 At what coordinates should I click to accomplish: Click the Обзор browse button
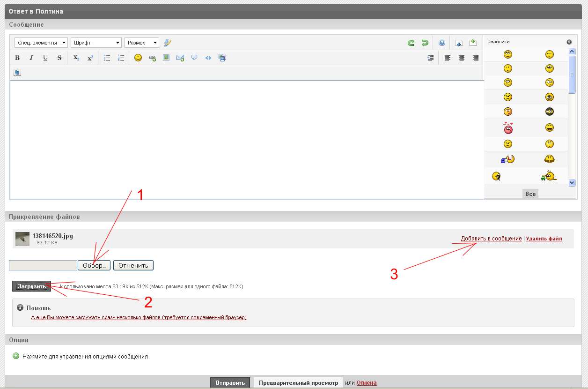tap(94, 265)
